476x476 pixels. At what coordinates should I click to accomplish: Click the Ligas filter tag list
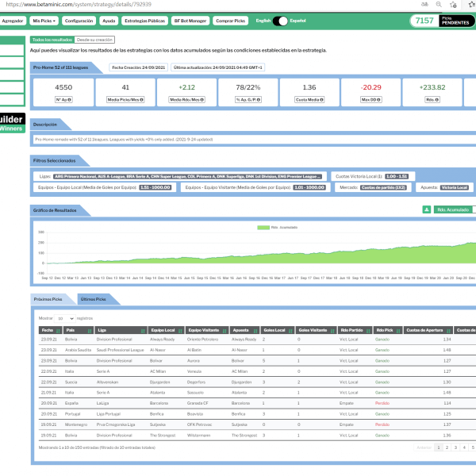tap(188, 176)
